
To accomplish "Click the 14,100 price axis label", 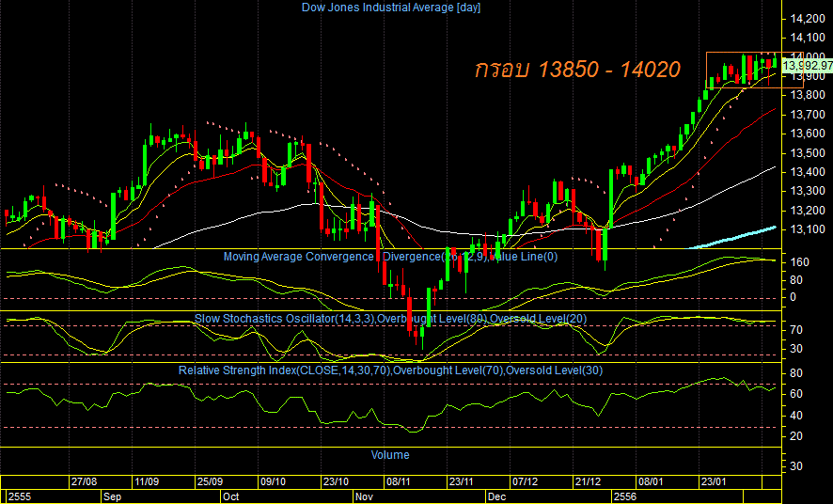I will 808,38.
